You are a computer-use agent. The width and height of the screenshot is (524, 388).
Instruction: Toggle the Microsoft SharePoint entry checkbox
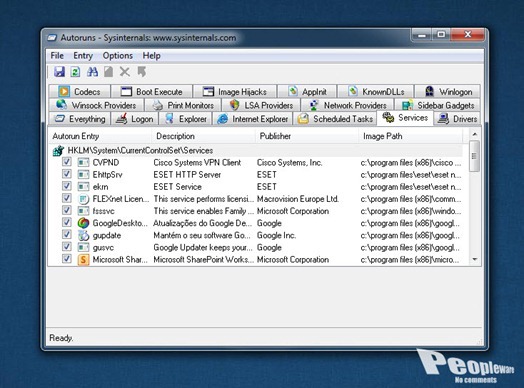(67, 259)
